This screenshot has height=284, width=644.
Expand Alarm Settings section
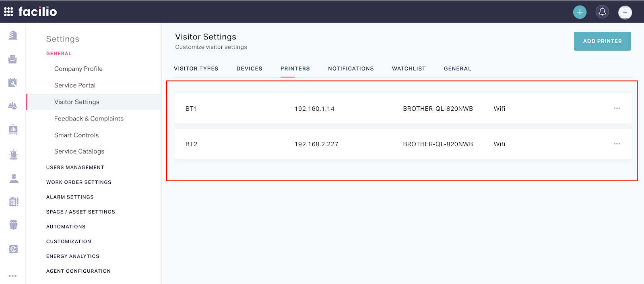(70, 197)
